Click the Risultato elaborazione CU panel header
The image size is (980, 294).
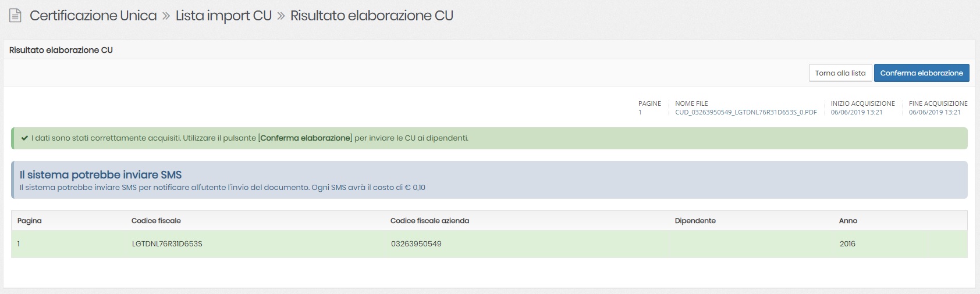coord(61,50)
